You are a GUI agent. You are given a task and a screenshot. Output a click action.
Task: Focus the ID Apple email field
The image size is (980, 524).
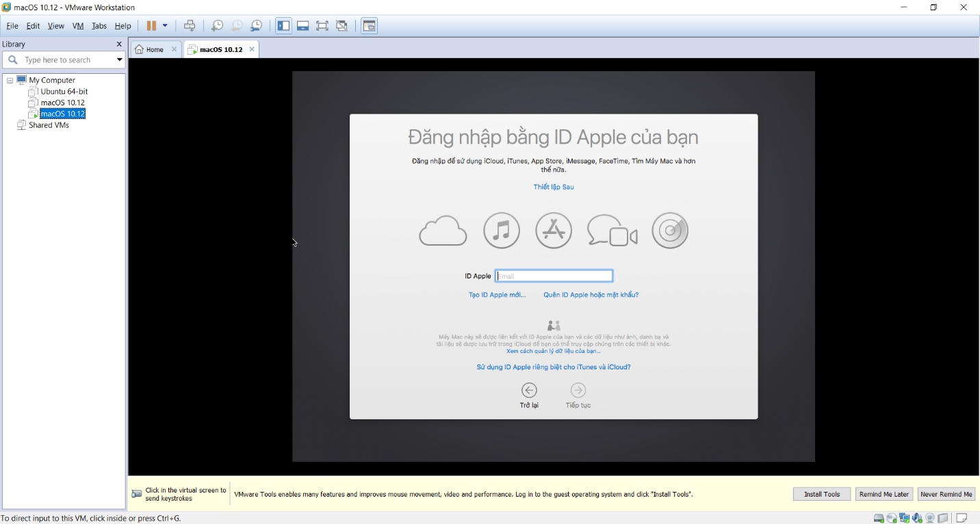pos(554,276)
